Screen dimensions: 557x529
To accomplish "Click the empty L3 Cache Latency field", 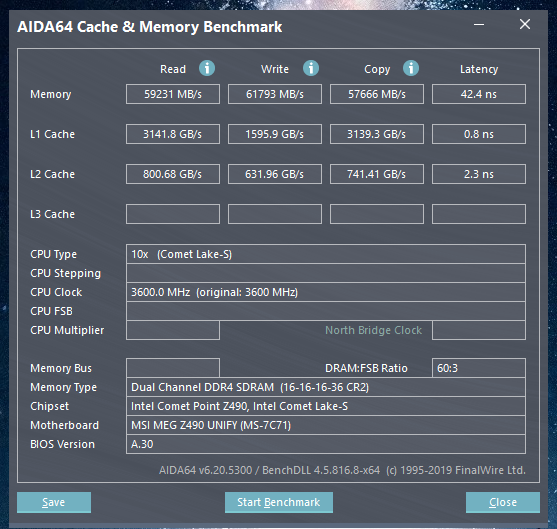I will tap(479, 214).
